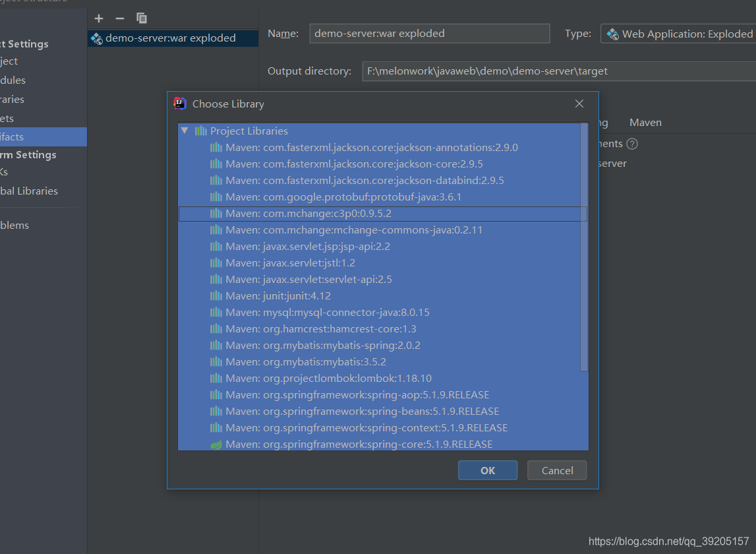
Task: Click library icon next to mysql-connector-java
Action: 216,312
